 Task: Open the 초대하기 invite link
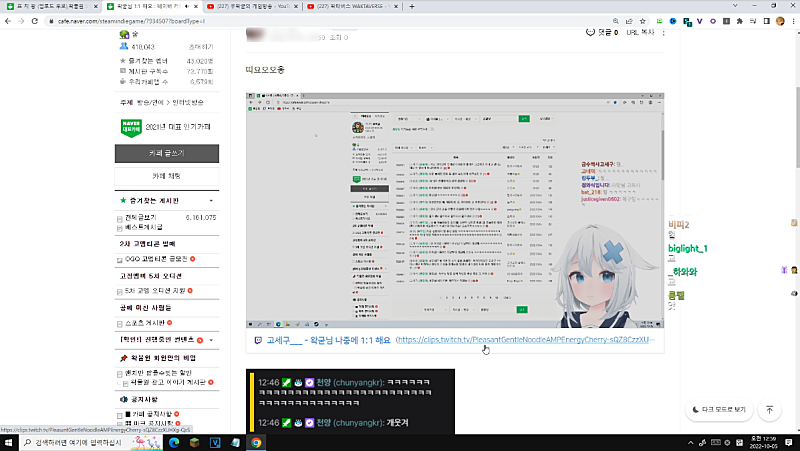(201, 46)
